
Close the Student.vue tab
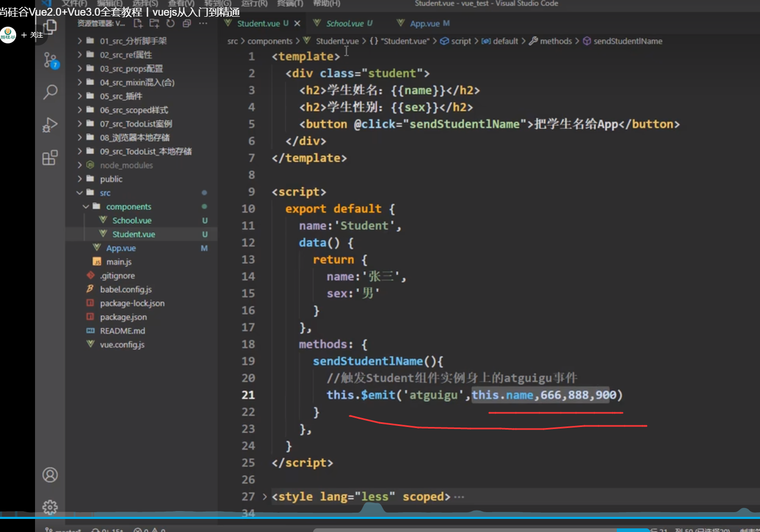pos(297,24)
